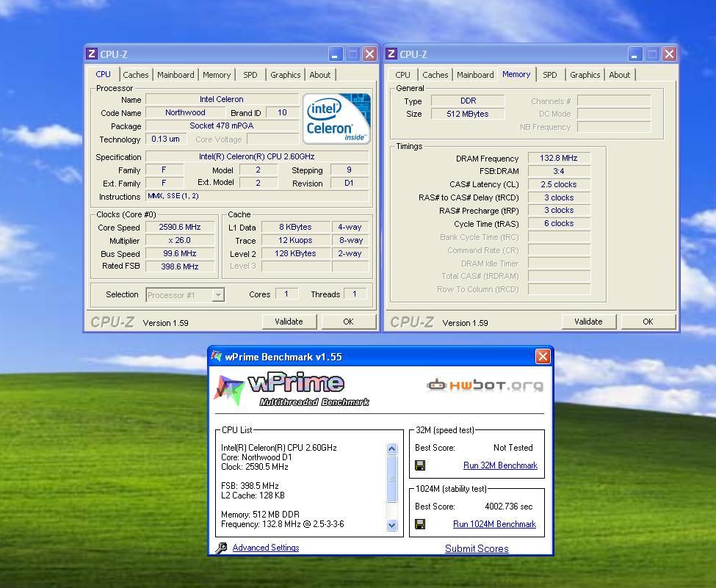Viewport: 716px width, 588px height.
Task: Click the CAS# Latency value 2.5 clocks
Action: click(x=559, y=184)
